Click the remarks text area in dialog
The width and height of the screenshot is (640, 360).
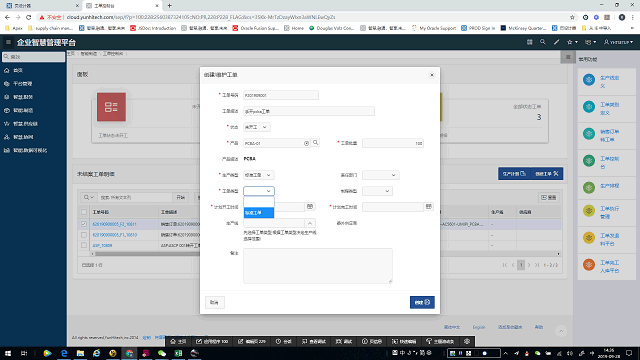318,266
